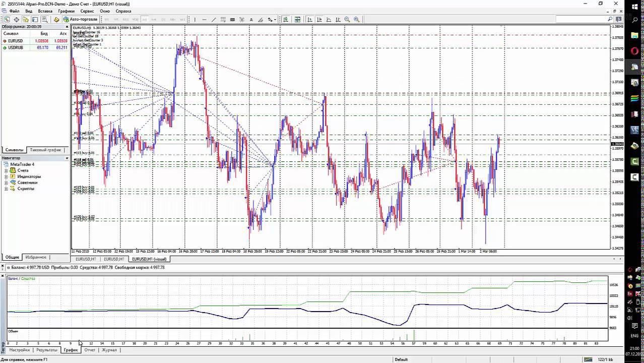This screenshot has width=644, height=363.
Task: Toggle Market Watch window via star icon
Action: pyautogui.click(x=26, y=19)
